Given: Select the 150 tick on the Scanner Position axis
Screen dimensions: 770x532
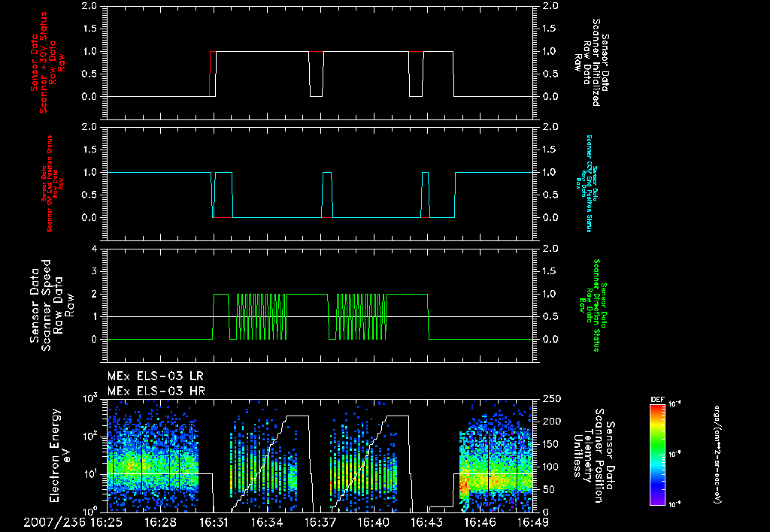Looking at the screenshot, I should point(551,444).
